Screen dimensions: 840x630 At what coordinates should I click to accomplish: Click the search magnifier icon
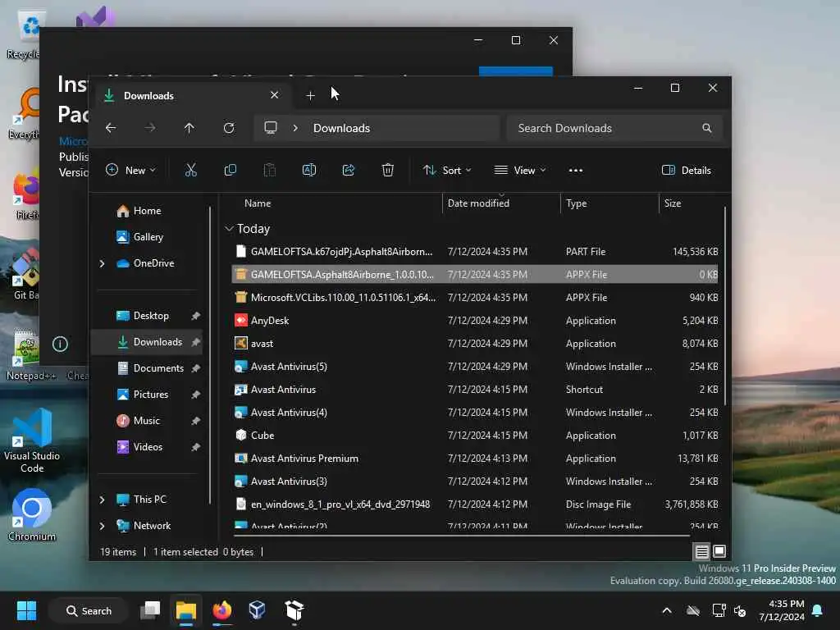click(707, 128)
